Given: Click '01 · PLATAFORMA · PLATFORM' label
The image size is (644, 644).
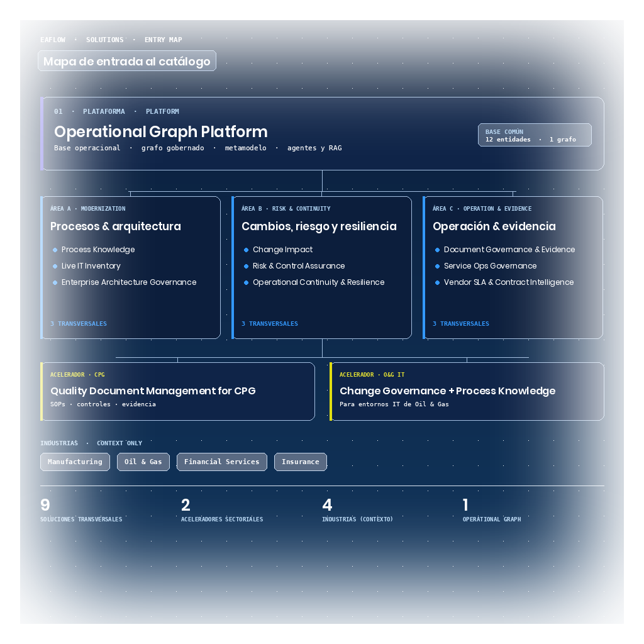Looking at the screenshot, I should (116, 111).
